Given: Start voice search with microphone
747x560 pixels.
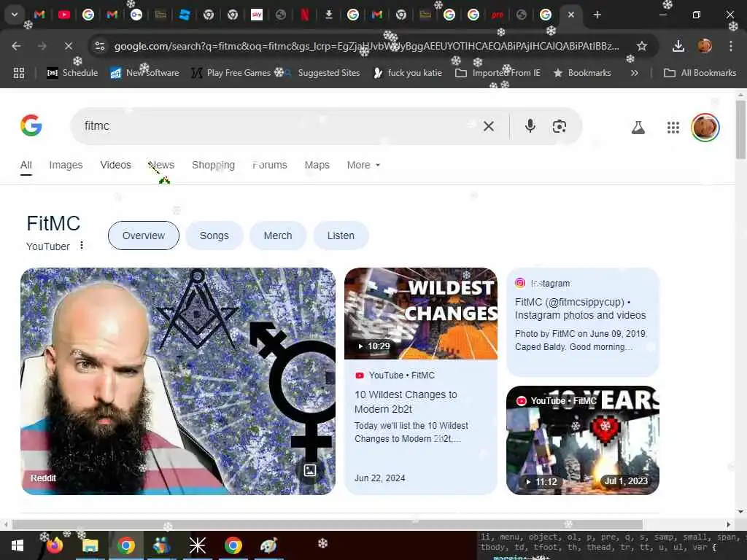Looking at the screenshot, I should pyautogui.click(x=530, y=126).
